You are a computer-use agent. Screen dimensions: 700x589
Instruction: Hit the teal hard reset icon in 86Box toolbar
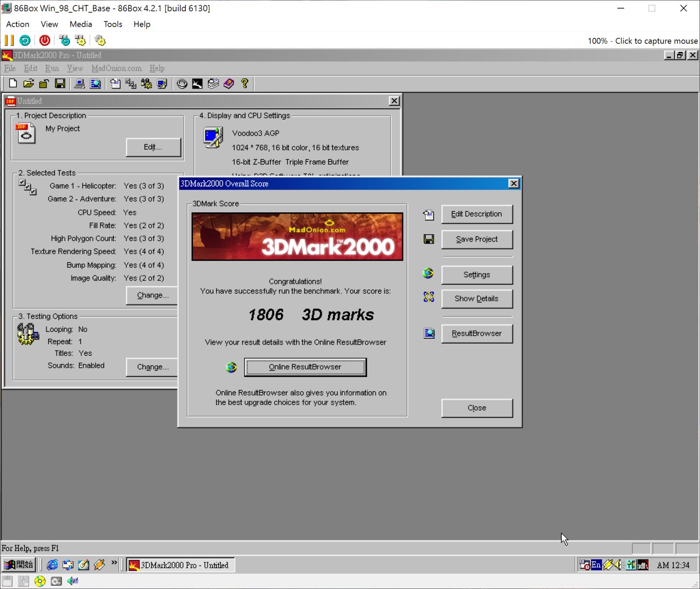click(25, 40)
